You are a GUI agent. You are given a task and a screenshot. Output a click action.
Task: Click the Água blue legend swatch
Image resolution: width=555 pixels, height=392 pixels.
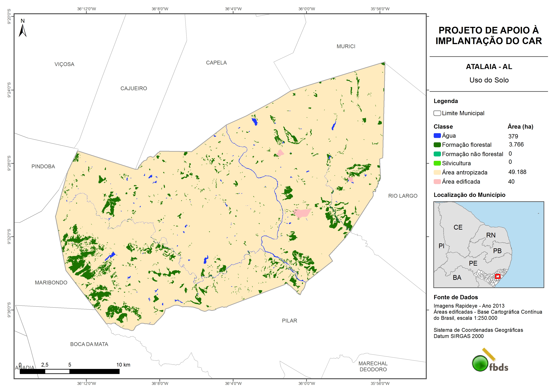click(437, 136)
